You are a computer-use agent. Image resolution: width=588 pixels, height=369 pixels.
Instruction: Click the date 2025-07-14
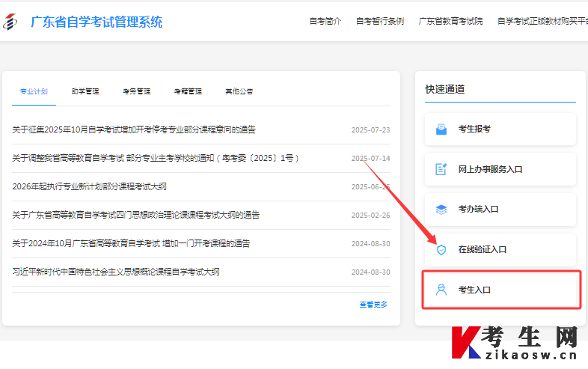click(x=370, y=159)
